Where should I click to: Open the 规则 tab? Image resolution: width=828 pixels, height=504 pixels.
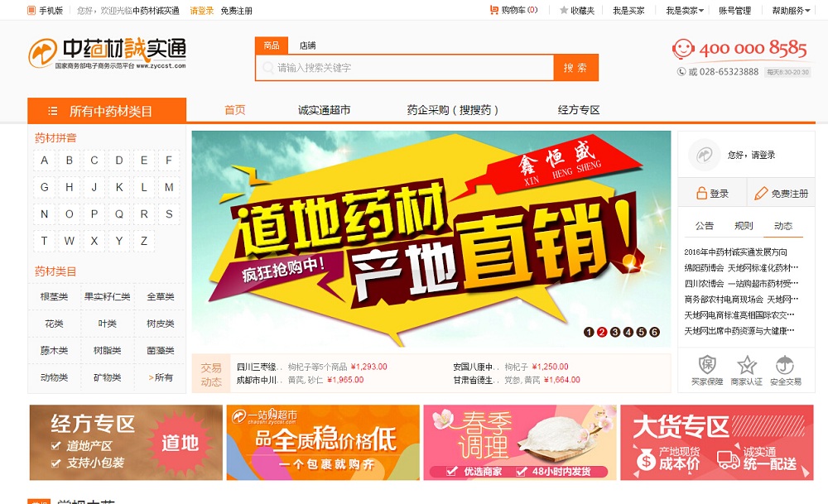744,226
